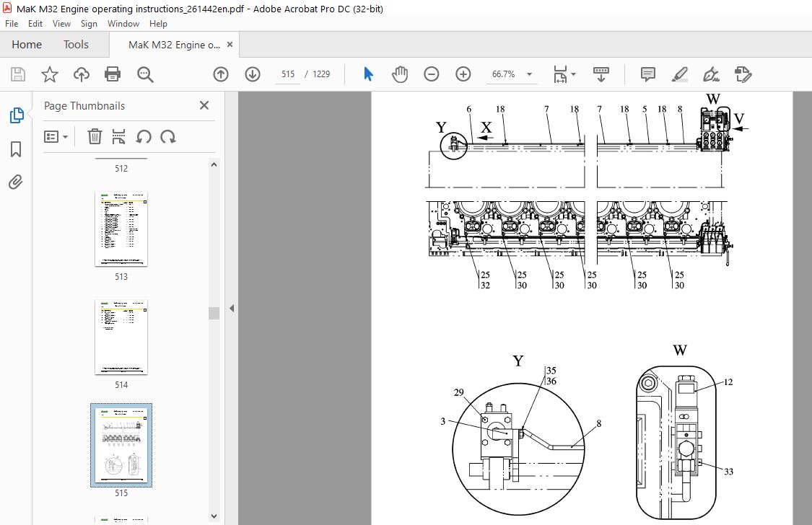Go to previous page arrow
Viewport: 812px width, 525px height.
pyautogui.click(x=221, y=74)
